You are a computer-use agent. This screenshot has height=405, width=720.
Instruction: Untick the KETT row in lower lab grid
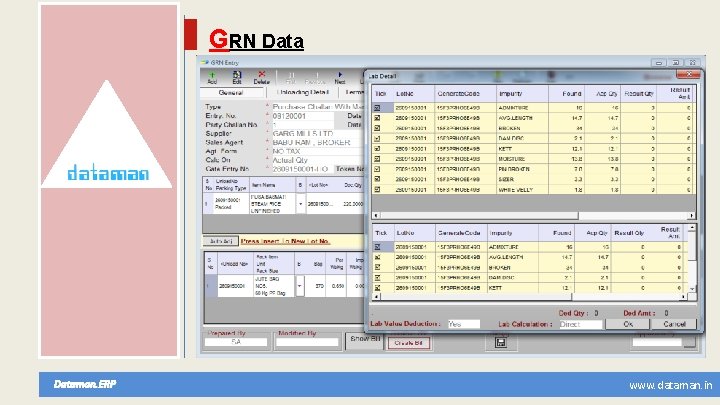(x=377, y=288)
